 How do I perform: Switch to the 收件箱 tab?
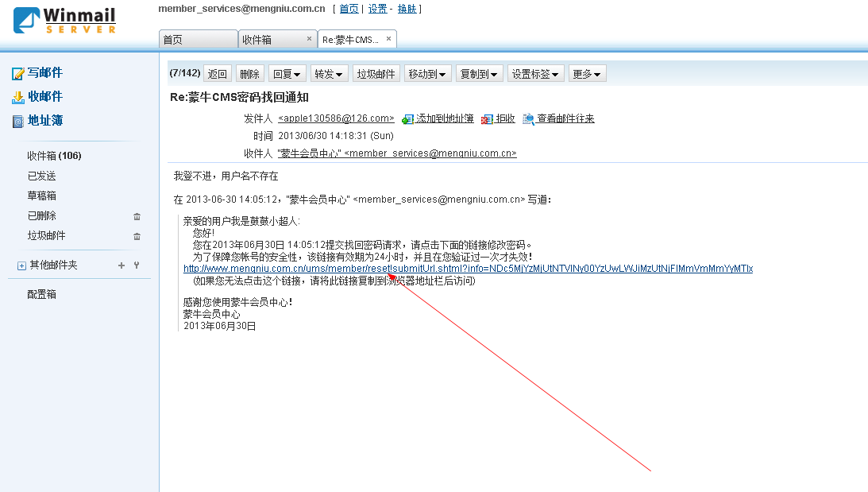(277, 39)
